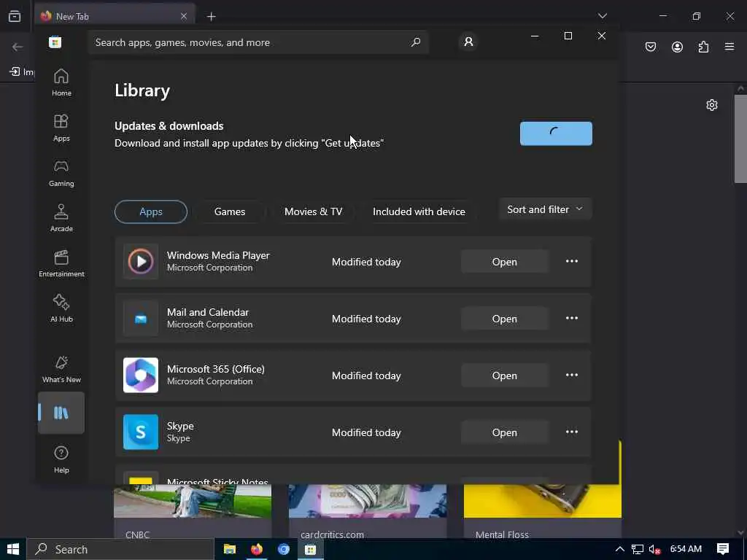Viewport: 747px width, 560px height.
Task: Click the search magnifier icon in Store
Action: pyautogui.click(x=415, y=42)
